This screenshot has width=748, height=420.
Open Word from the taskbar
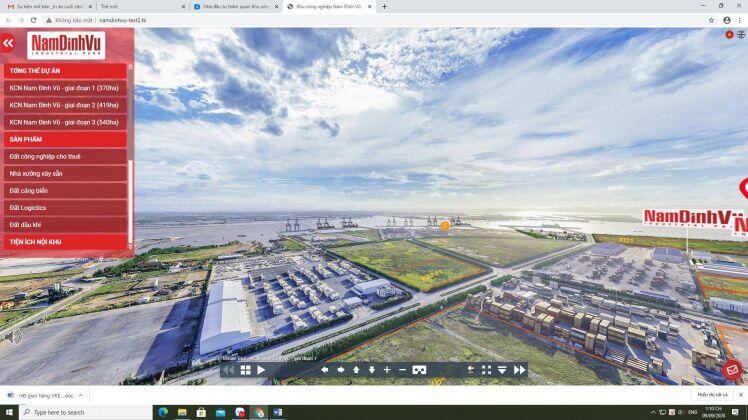point(278,412)
